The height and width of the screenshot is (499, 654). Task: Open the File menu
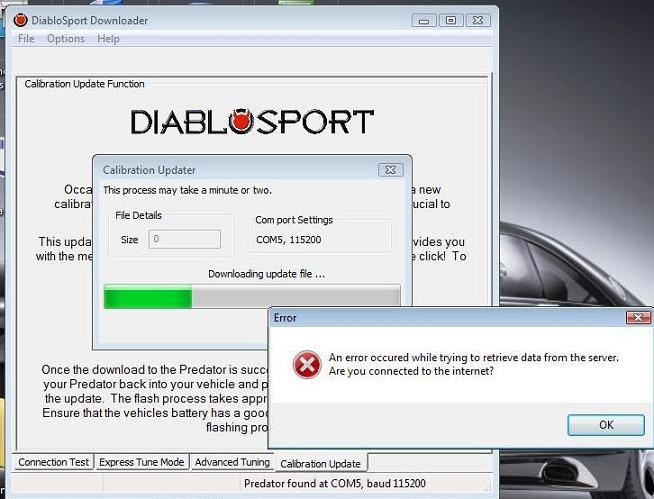tap(26, 39)
